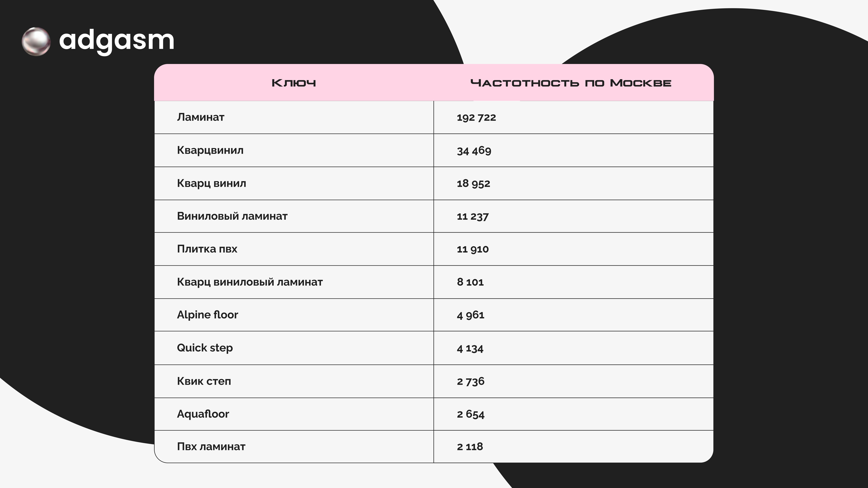Screen dimensions: 868x488
Task: Click the Кварц виниловый ламинат cell
Action: pos(250,282)
